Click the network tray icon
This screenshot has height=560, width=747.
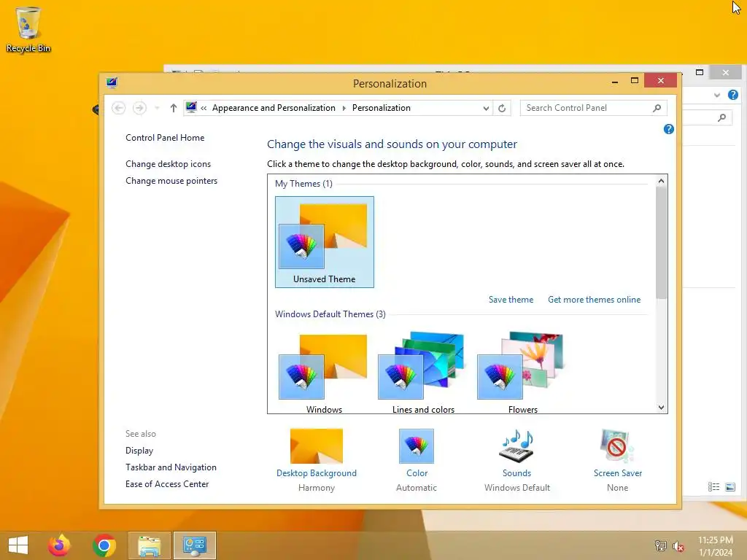(x=660, y=545)
